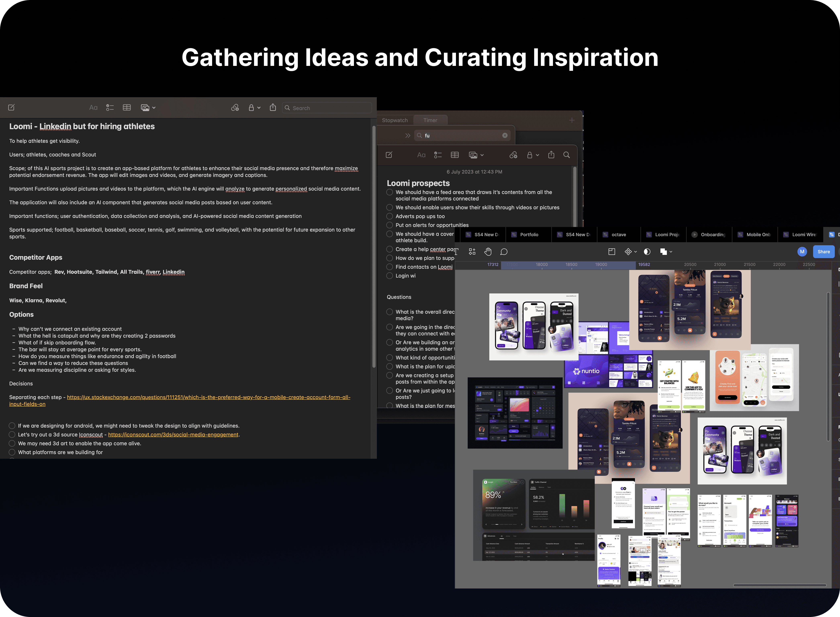Switch to the Portfolio tab
Viewport: 840px width, 617px height.
(x=529, y=235)
